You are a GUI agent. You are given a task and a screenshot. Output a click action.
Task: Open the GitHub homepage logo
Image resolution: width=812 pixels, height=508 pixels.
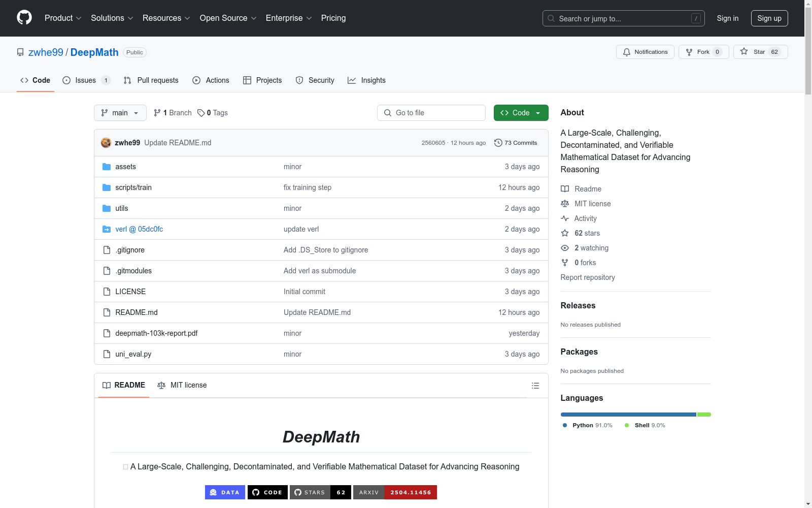[24, 18]
